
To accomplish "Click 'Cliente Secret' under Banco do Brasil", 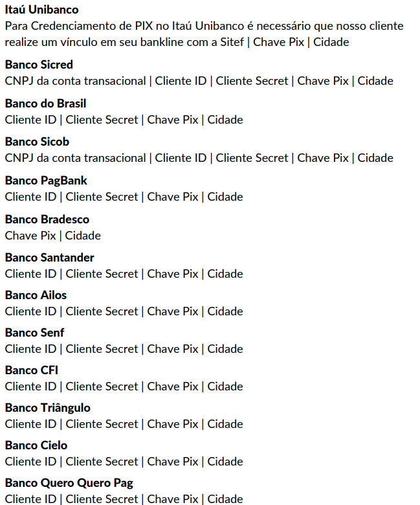I will tap(102, 120).
